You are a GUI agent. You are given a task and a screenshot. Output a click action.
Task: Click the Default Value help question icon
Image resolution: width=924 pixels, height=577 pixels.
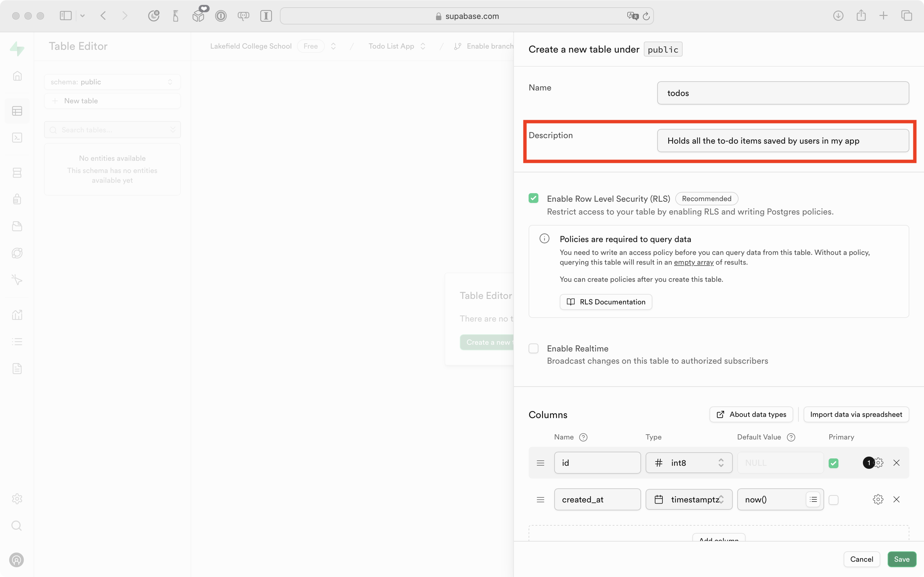point(791,437)
